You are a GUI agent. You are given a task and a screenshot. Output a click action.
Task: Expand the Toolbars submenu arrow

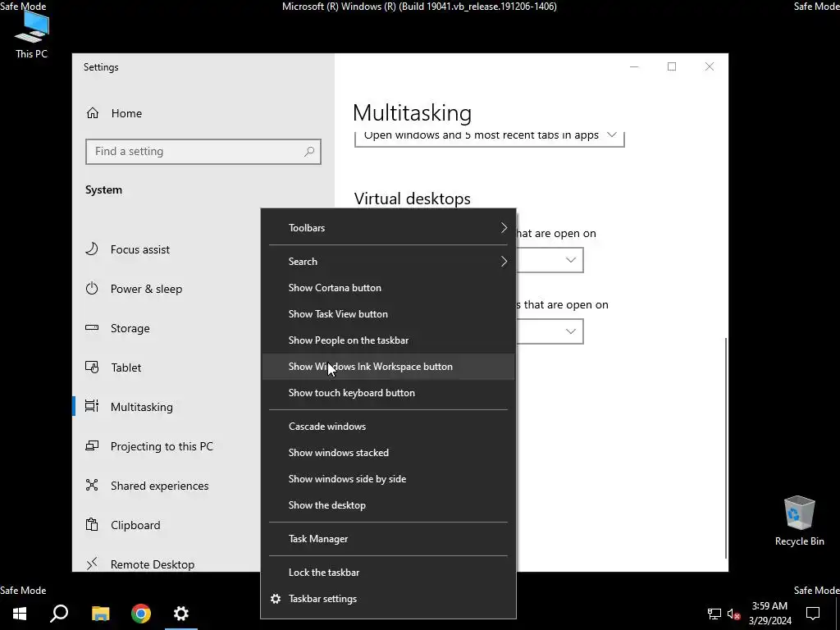pyautogui.click(x=504, y=228)
